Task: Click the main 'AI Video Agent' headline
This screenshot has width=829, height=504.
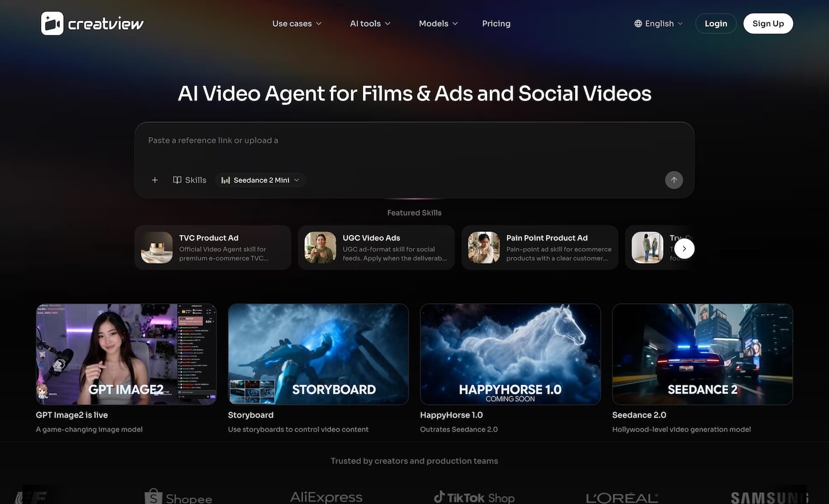Action: pyautogui.click(x=414, y=94)
